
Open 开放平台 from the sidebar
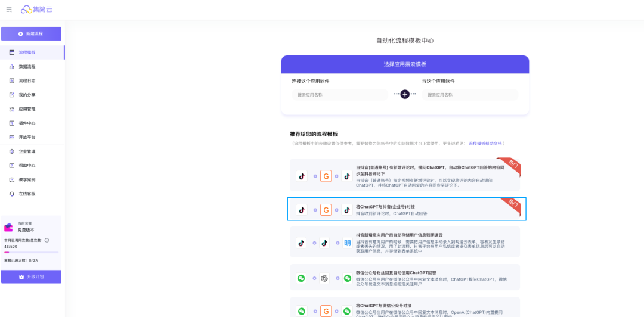tap(32, 137)
